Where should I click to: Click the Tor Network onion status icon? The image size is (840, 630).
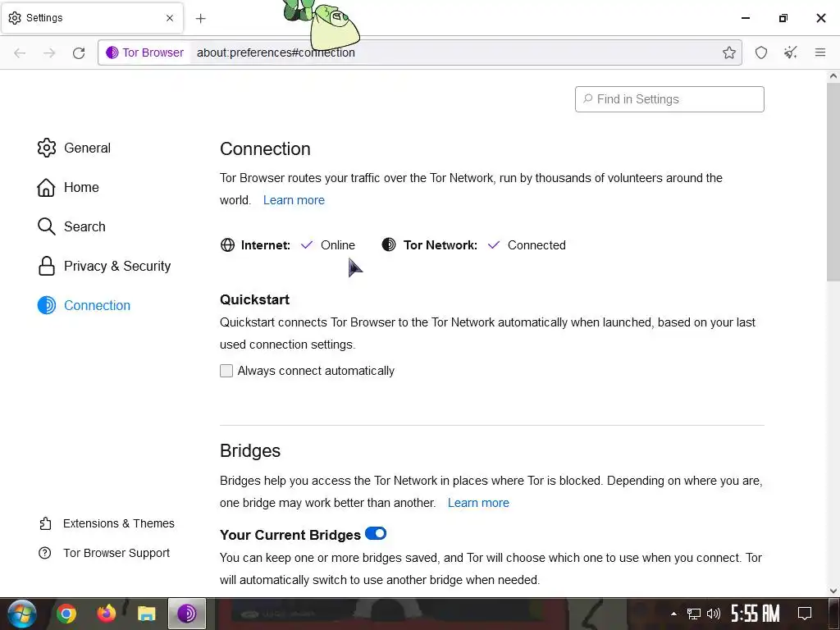(x=389, y=244)
